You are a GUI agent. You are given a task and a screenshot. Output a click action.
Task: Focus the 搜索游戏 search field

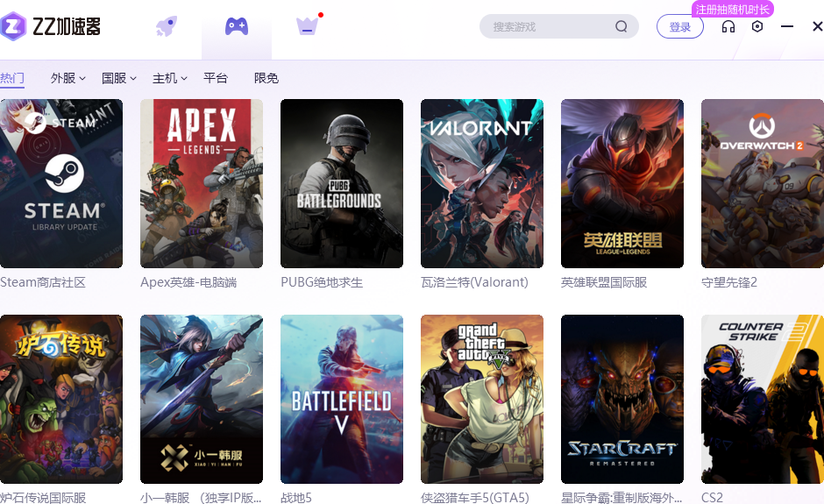(x=548, y=26)
